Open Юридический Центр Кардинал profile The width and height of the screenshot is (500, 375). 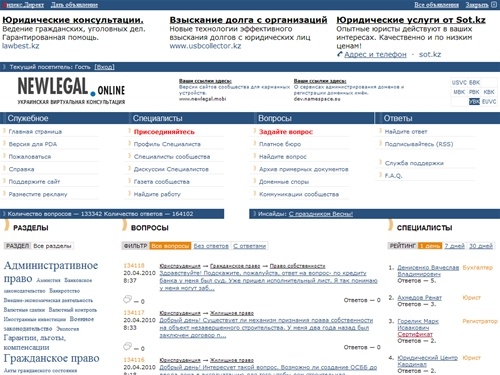(427, 361)
